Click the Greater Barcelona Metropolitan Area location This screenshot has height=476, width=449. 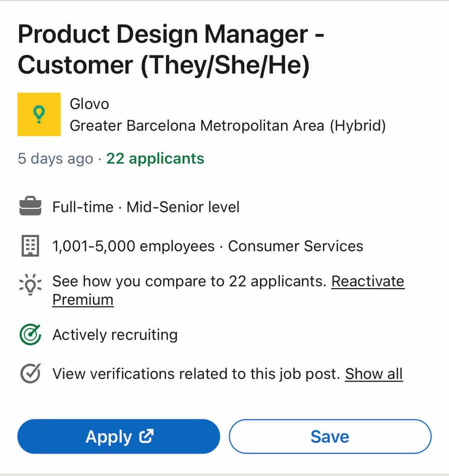[x=228, y=126]
